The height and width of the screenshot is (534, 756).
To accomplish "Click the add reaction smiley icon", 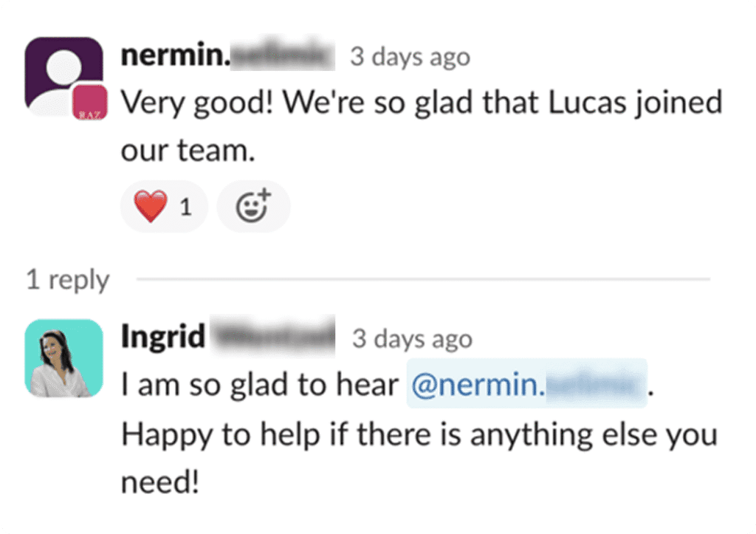I will click(x=254, y=207).
